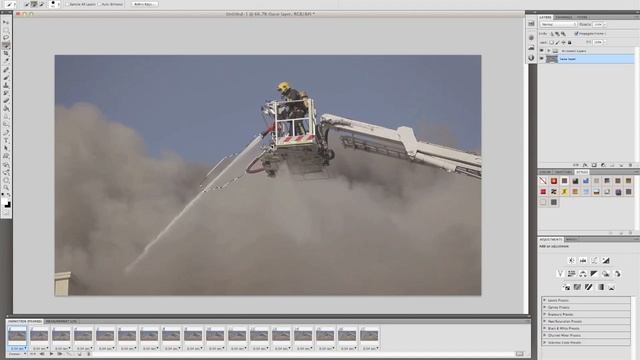Expand the layer group in Layers panel
The height and width of the screenshot is (360, 640).
pos(549,51)
